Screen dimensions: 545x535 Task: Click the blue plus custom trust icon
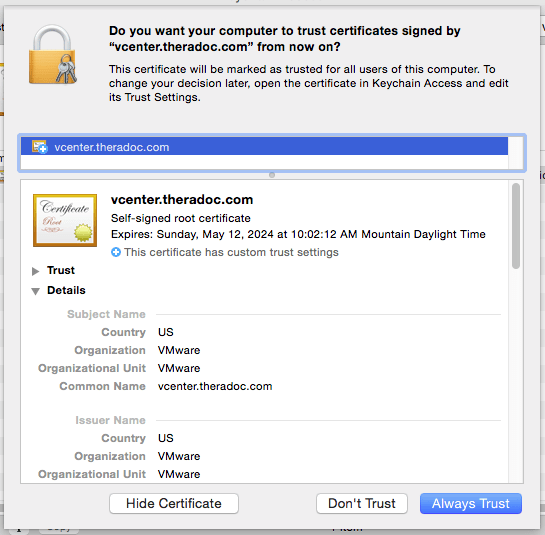click(x=116, y=252)
